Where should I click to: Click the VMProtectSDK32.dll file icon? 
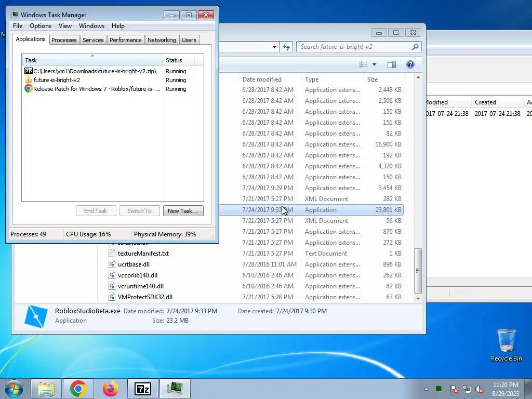tap(112, 297)
